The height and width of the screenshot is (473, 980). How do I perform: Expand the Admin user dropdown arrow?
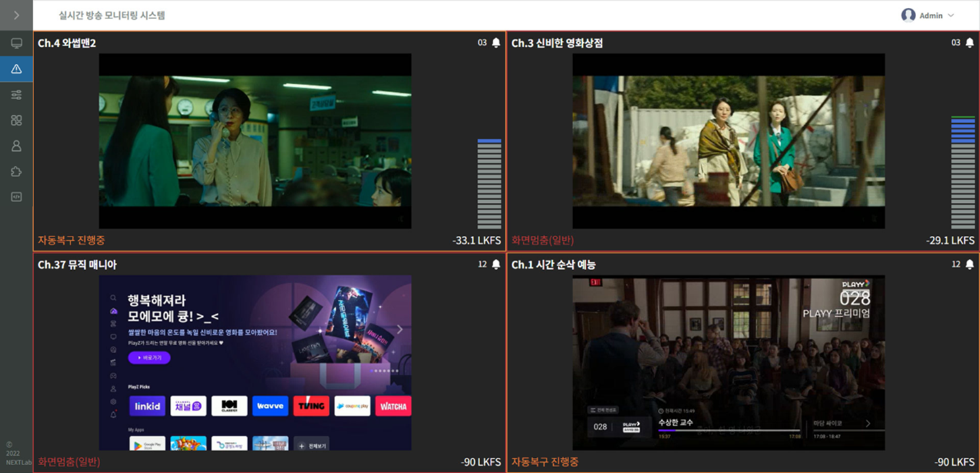pyautogui.click(x=950, y=15)
